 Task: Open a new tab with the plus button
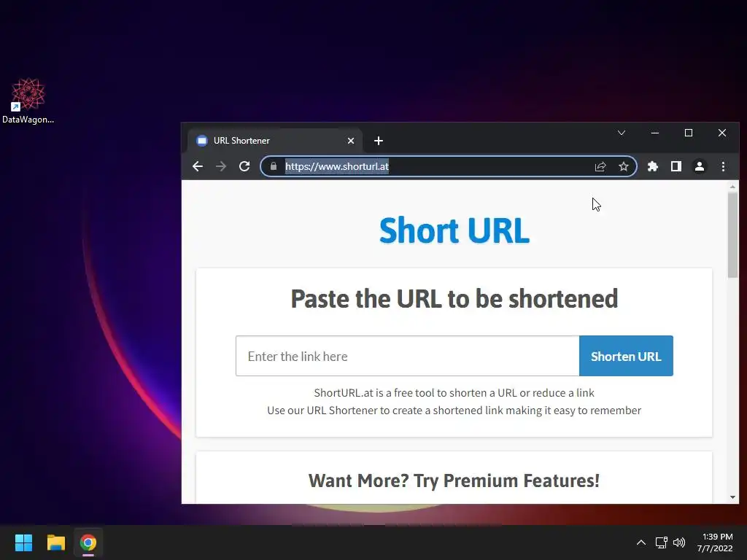(x=379, y=141)
